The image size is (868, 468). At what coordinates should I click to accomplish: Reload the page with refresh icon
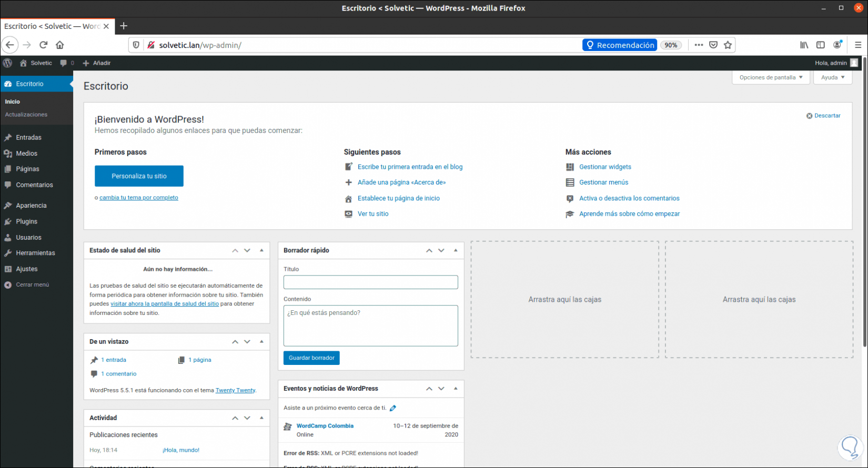44,45
